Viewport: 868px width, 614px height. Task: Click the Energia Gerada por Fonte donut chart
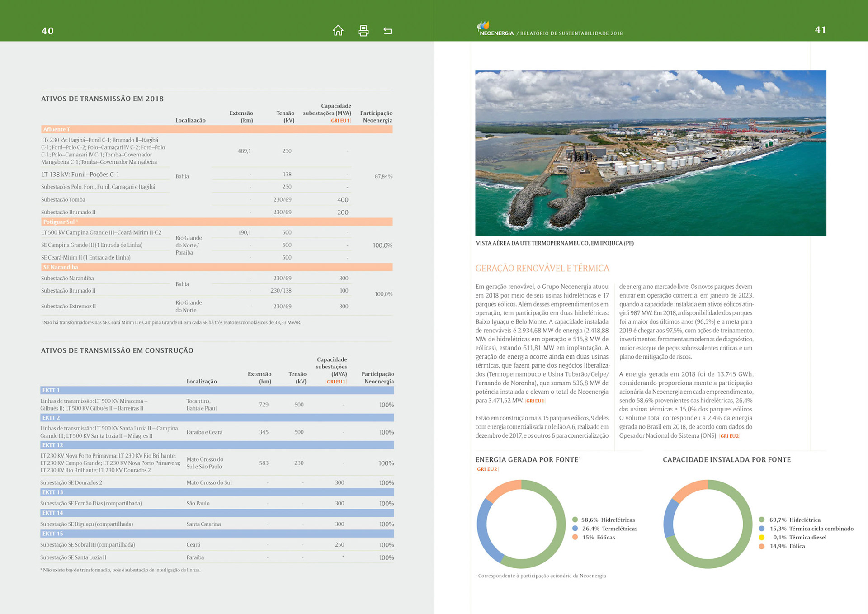tap(521, 524)
